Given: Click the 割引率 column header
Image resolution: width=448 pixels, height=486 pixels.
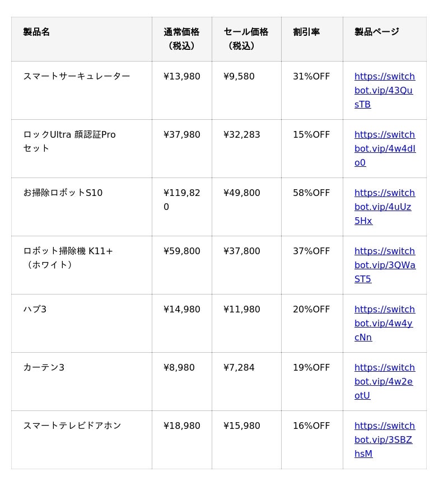Looking at the screenshot, I should pyautogui.click(x=312, y=39).
